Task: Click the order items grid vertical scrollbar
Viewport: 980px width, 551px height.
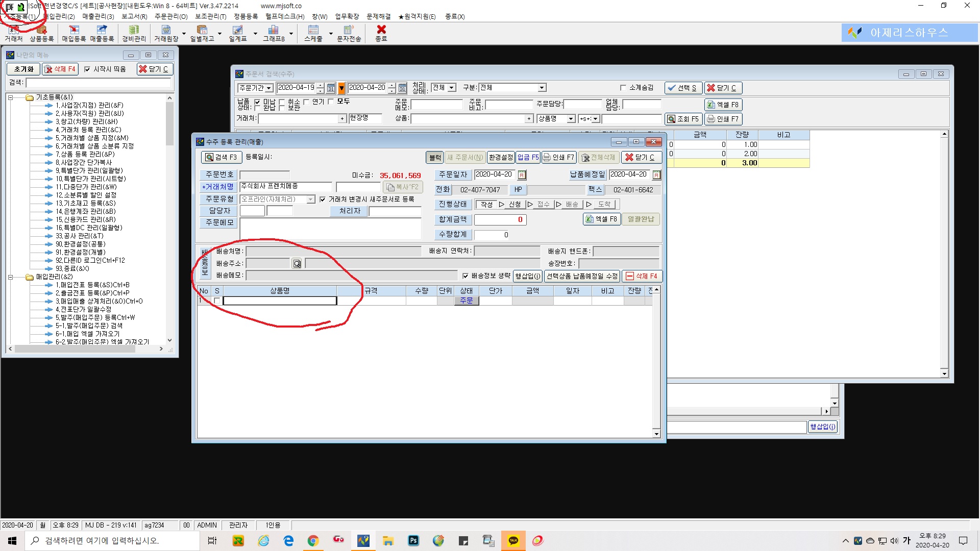Action: [x=656, y=362]
